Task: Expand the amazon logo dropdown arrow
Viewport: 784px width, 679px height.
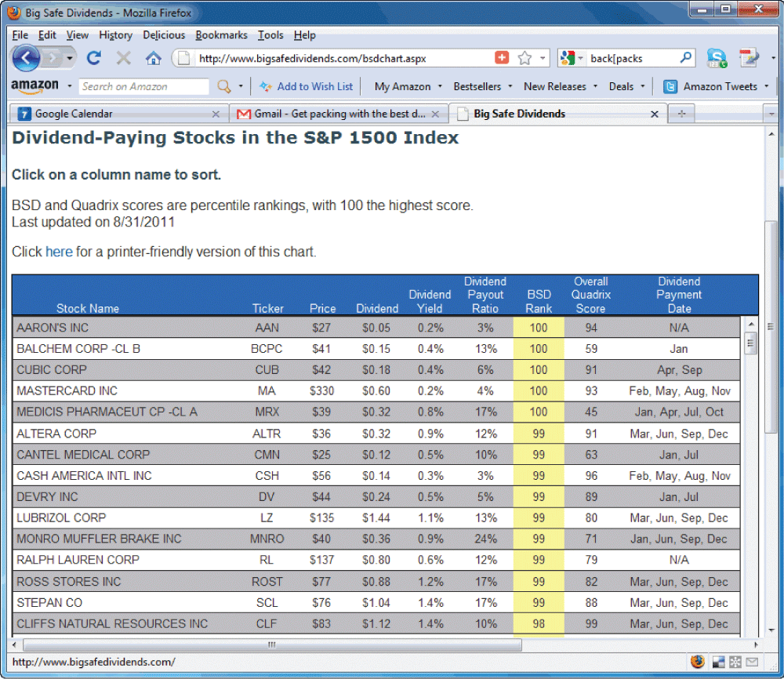Action: (x=70, y=86)
